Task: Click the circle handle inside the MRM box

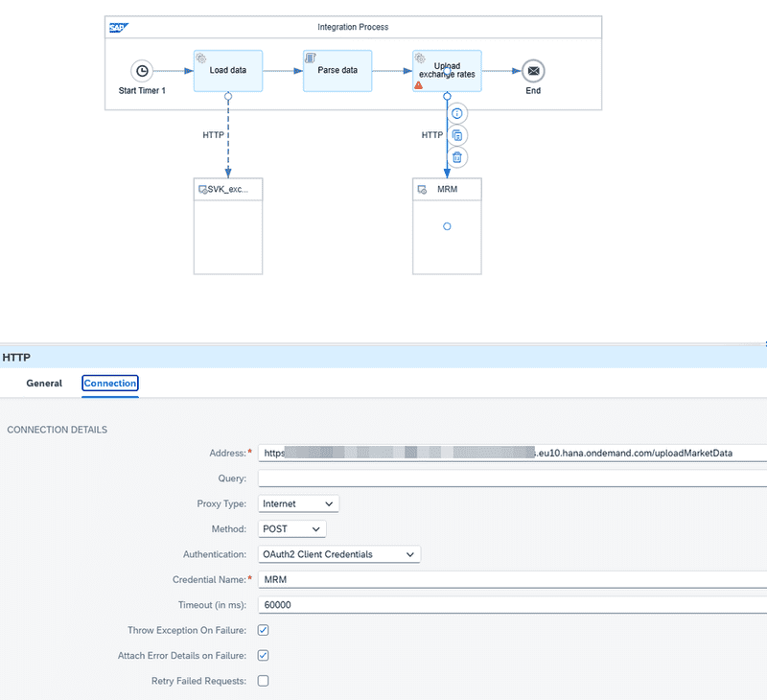Action: [x=447, y=226]
